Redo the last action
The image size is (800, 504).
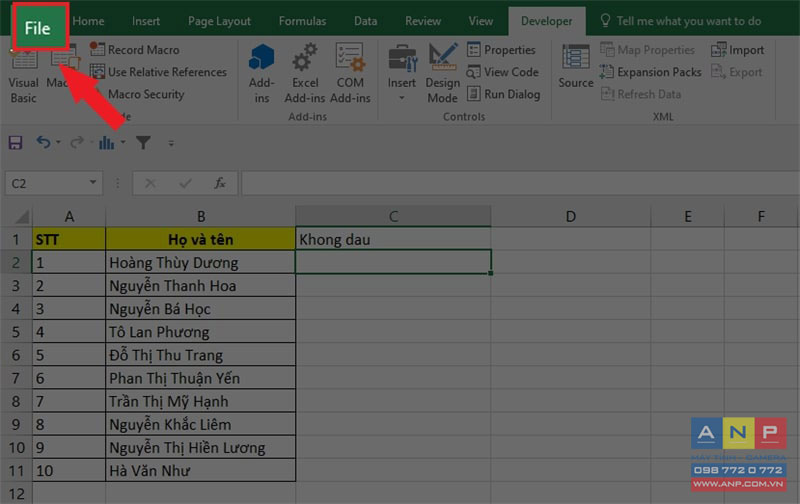pyautogui.click(x=77, y=142)
